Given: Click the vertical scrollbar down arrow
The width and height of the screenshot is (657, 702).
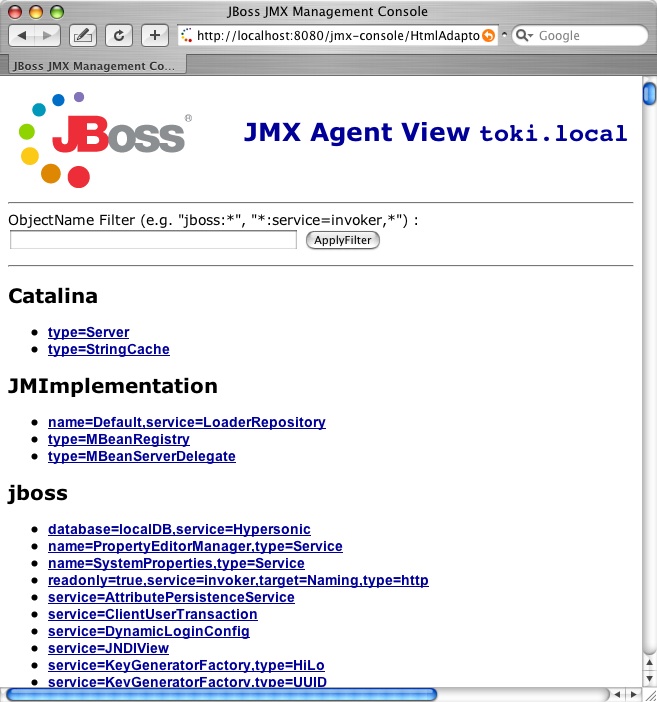Looking at the screenshot, I should (649, 679).
